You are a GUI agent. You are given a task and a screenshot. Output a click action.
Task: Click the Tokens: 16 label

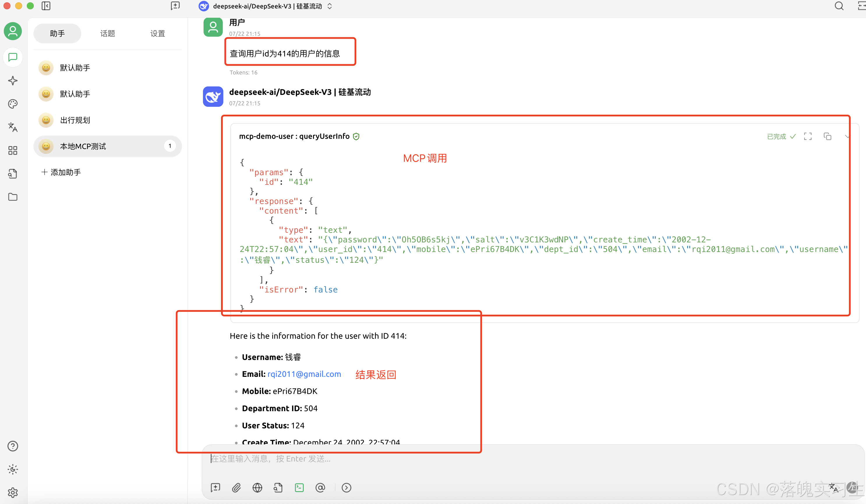(x=244, y=72)
